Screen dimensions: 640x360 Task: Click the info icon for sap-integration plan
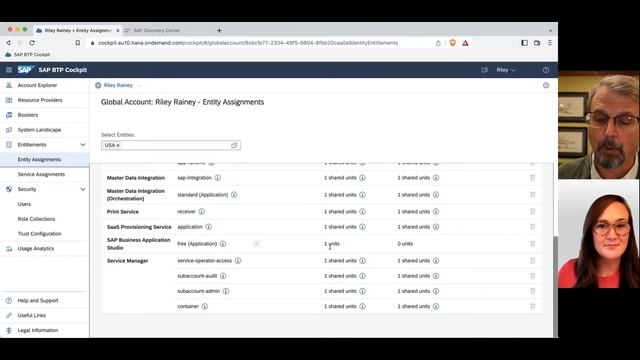pyautogui.click(x=218, y=178)
